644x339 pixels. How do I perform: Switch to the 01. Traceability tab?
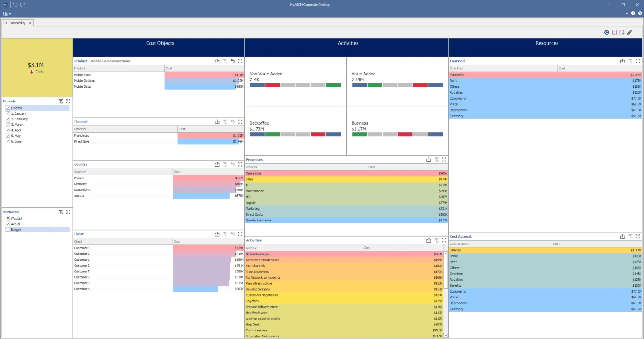[x=14, y=23]
